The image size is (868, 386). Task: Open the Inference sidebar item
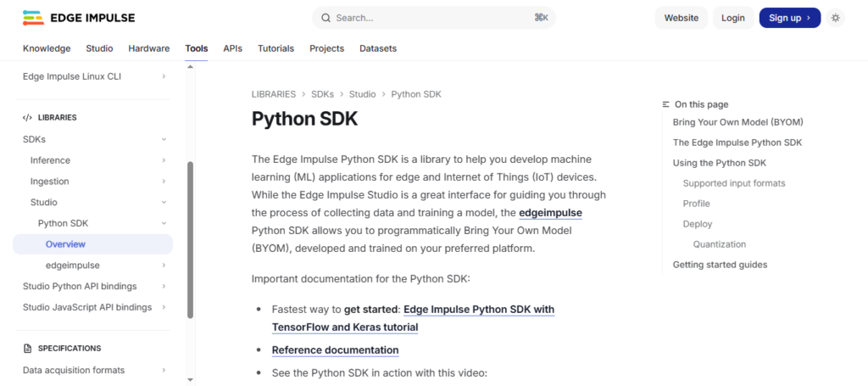50,160
